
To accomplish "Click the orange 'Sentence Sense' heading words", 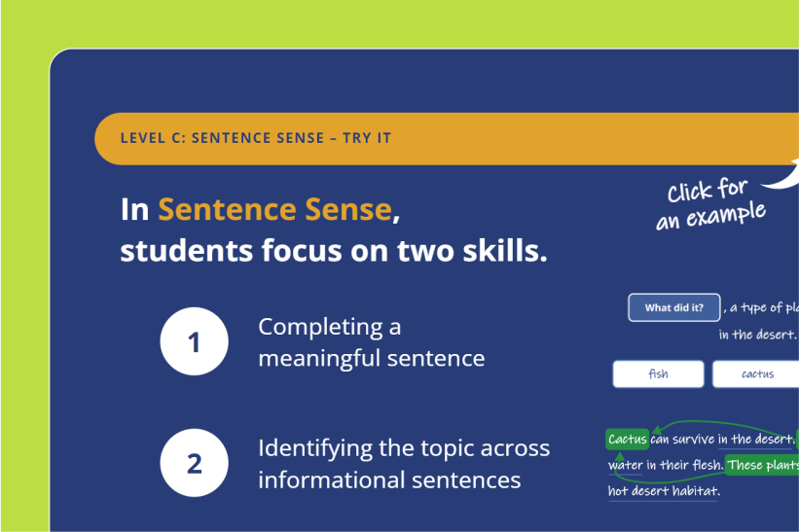I will (274, 209).
